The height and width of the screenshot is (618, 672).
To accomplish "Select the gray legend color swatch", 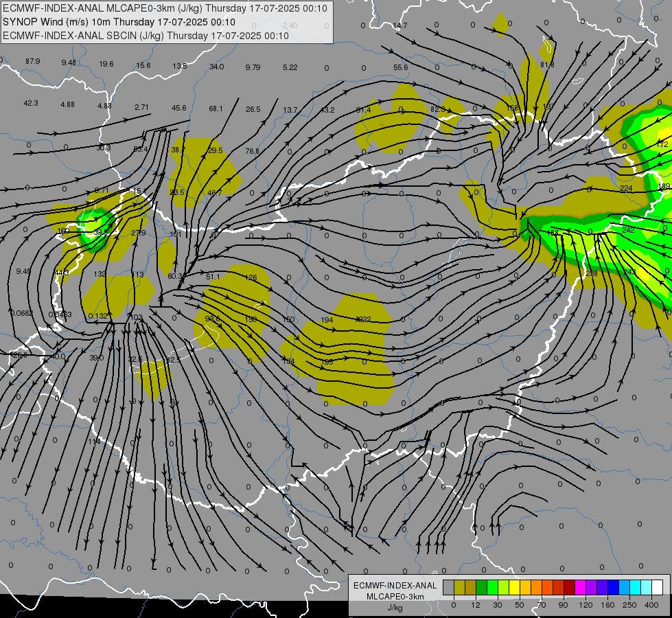I will click(449, 588).
